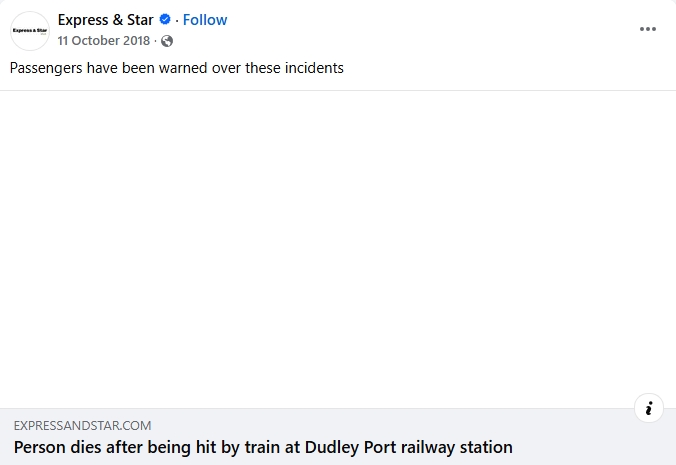Click the globe public audience icon
676x465 pixels.
point(167,41)
